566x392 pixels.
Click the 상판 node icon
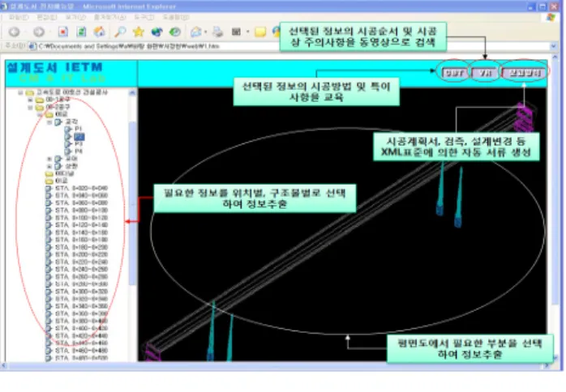pos(58,166)
